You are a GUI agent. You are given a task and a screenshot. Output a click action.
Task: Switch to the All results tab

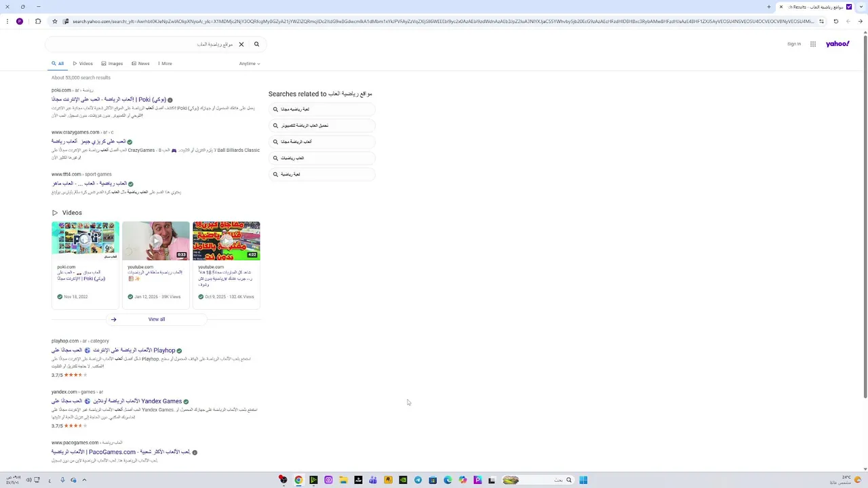click(x=58, y=64)
